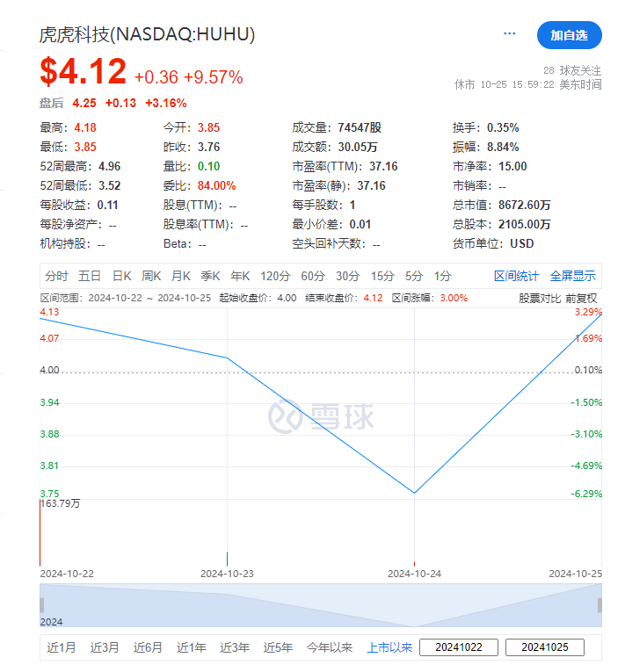
Task: Switch to the 120分 interval
Action: coord(275,276)
